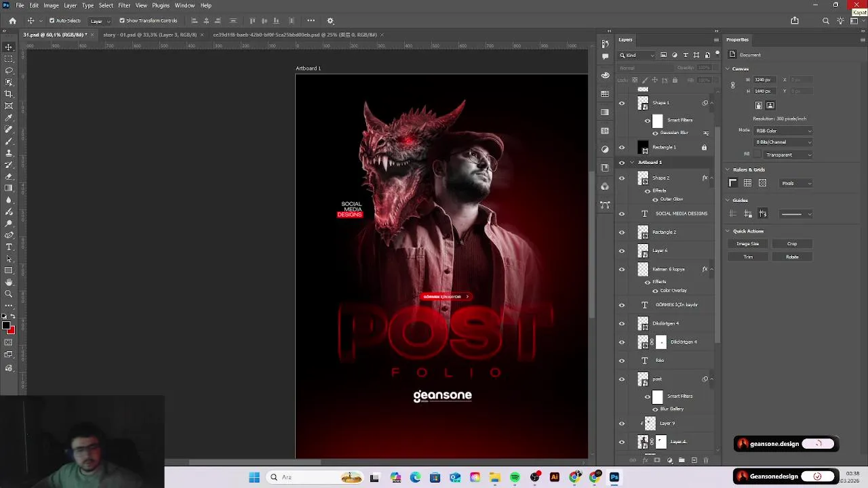Open the Image menu
Image resolution: width=868 pixels, height=488 pixels.
click(51, 5)
